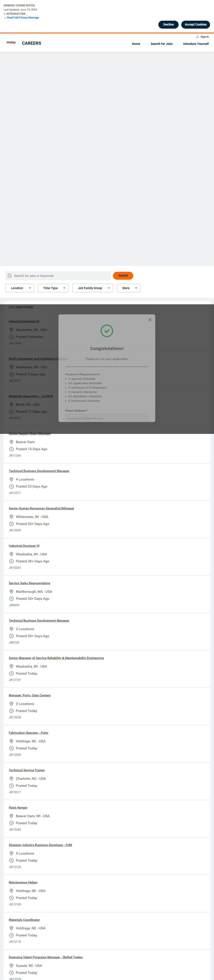The width and height of the screenshot is (214, 980).
Task: Close the Congratulations dialog with X
Action: pyautogui.click(x=150, y=319)
